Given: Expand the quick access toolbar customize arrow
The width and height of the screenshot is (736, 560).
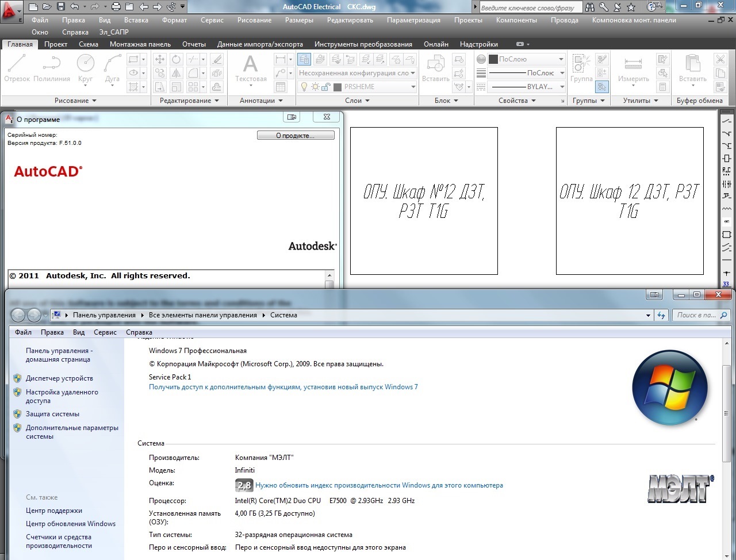Looking at the screenshot, I should coord(183,7).
